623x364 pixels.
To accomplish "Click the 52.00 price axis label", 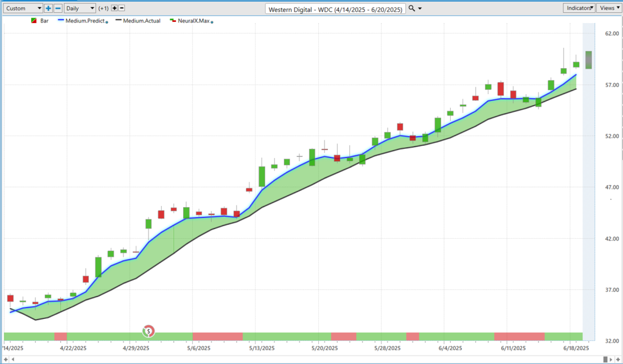I will pos(612,136).
